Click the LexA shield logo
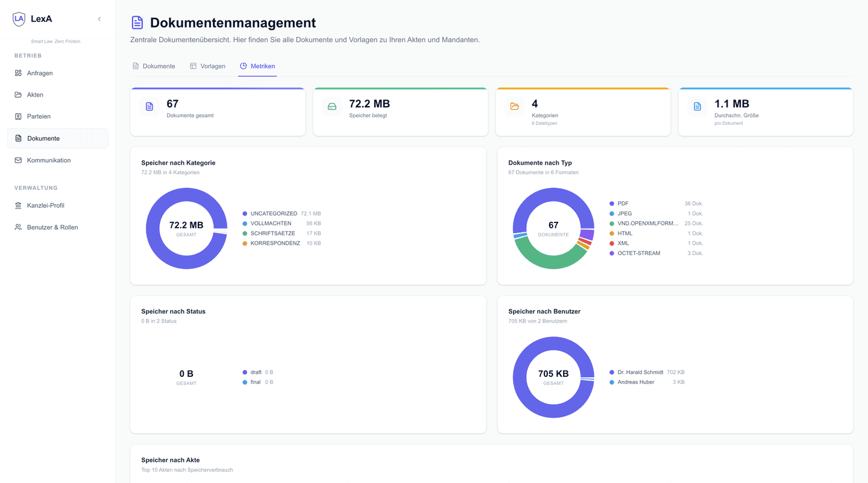Viewport: 868px width, 483px height. tap(17, 18)
